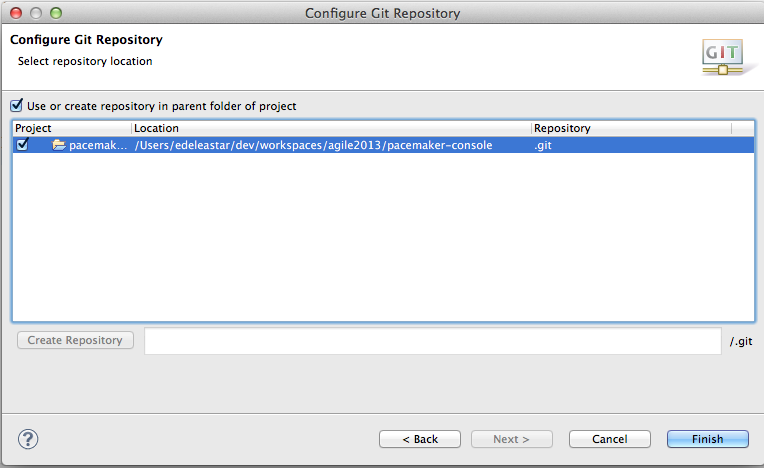Click the empty area of the project table
The width and height of the screenshot is (764, 468).
coord(383,236)
